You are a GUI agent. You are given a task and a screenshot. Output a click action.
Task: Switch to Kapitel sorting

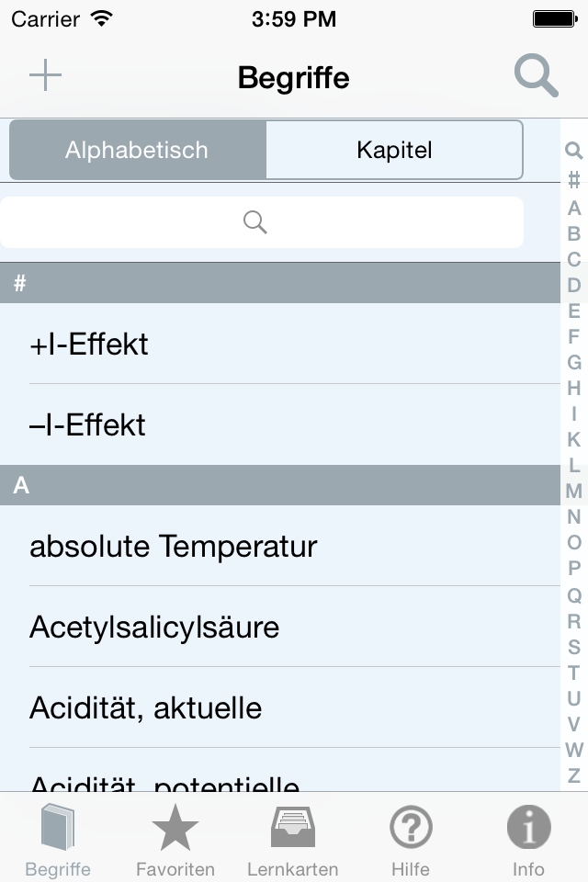click(x=394, y=150)
